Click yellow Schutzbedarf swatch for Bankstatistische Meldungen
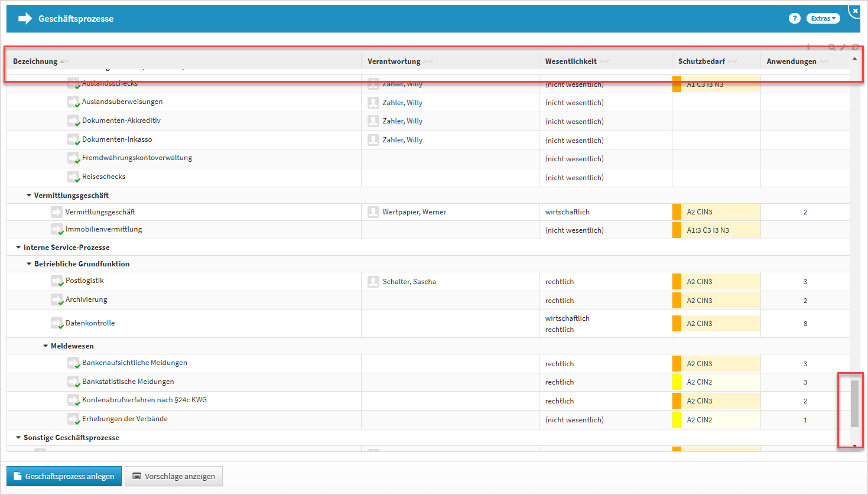This screenshot has height=495, width=868. click(x=677, y=382)
